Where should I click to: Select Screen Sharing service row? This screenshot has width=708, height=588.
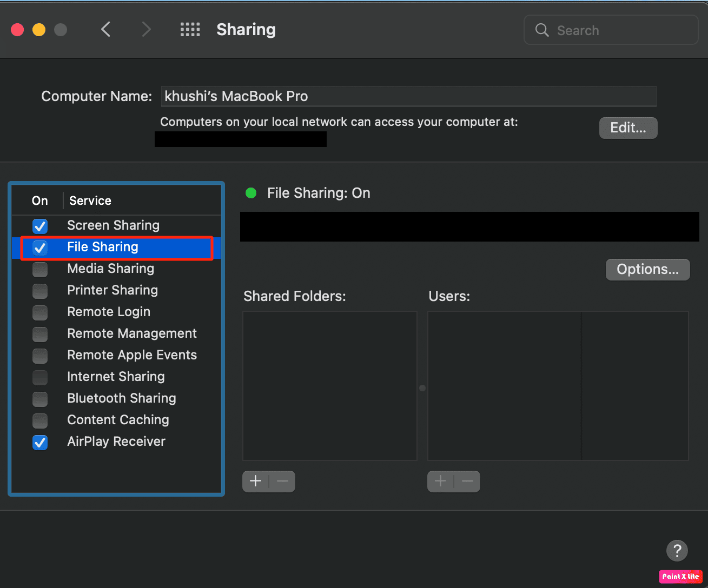116,225
